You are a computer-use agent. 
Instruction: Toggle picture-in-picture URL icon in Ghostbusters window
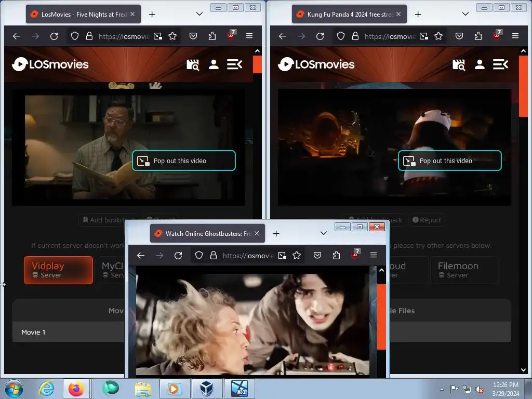(282, 255)
